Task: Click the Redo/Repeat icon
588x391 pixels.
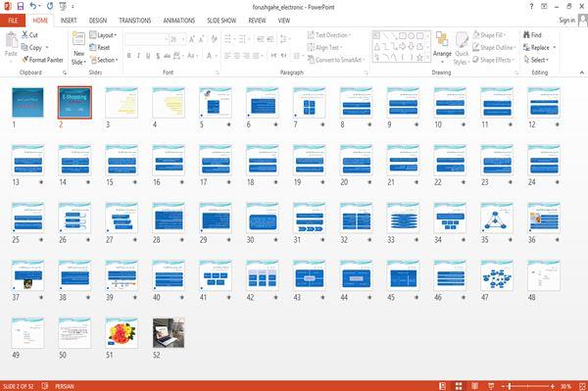Action: coord(50,7)
